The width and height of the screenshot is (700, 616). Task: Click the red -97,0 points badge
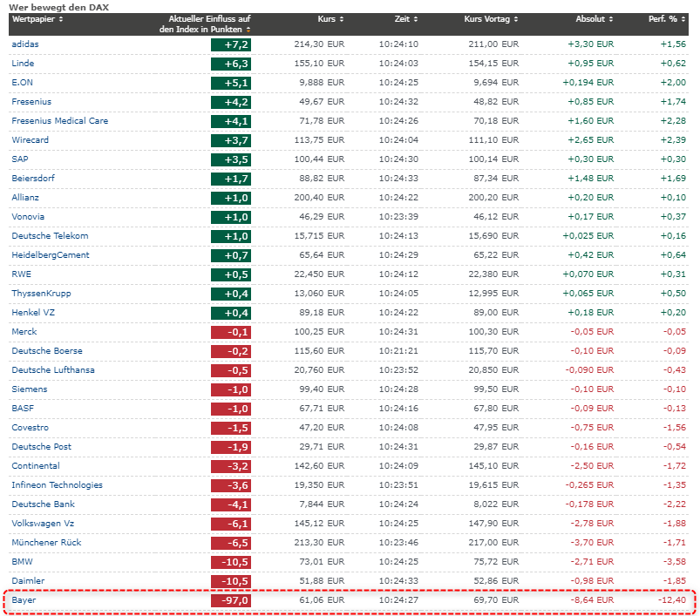coord(231,600)
